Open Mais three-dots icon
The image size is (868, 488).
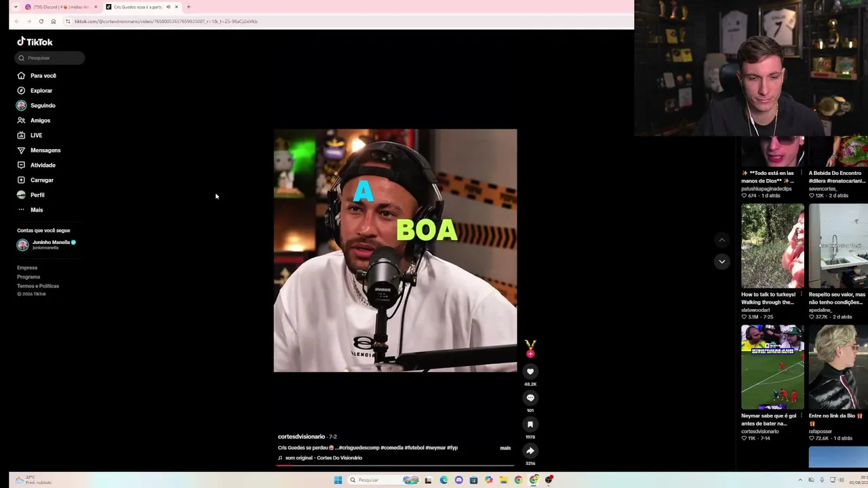[21, 210]
